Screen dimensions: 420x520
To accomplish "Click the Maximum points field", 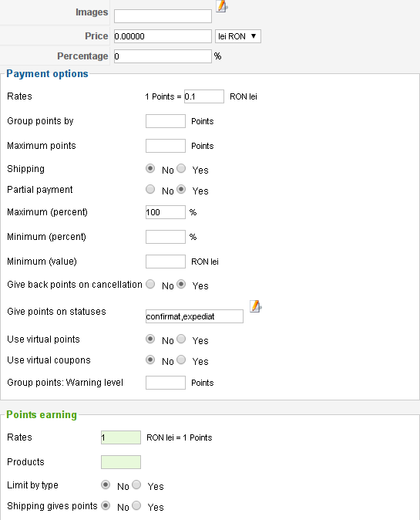I will [x=165, y=146].
